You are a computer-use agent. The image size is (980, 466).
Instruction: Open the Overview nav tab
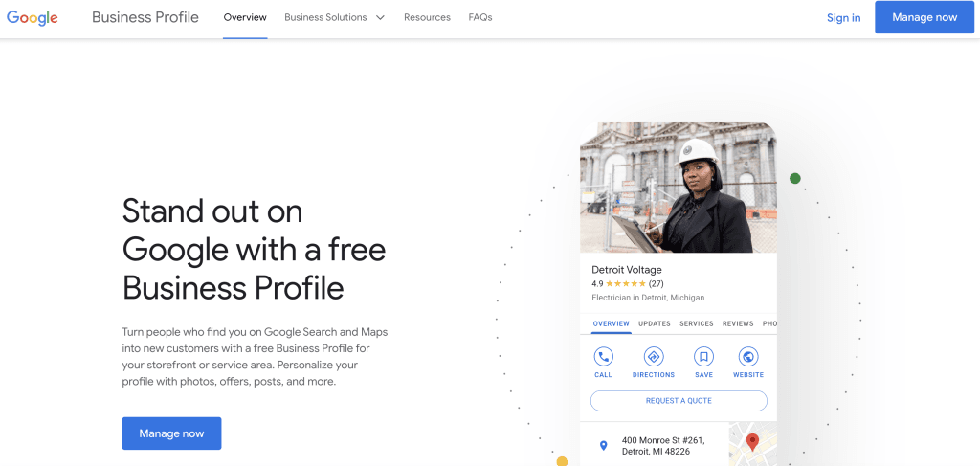coord(245,17)
